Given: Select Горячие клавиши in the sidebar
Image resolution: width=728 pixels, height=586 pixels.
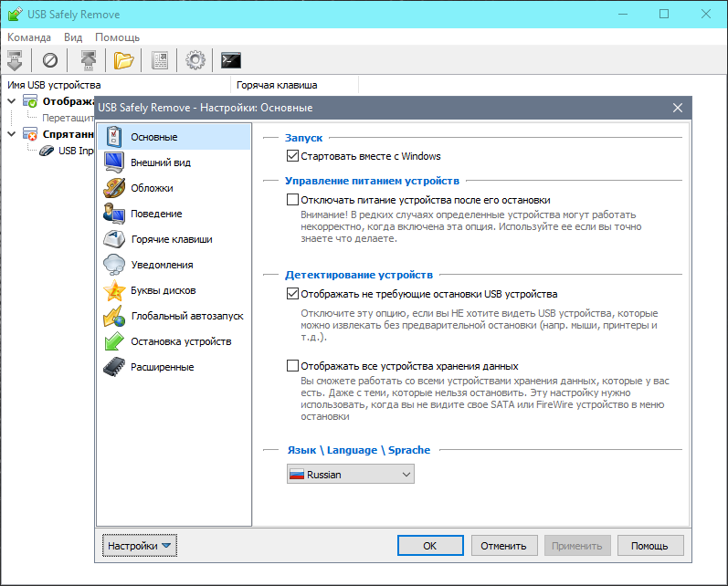Looking at the screenshot, I should click(x=171, y=239).
